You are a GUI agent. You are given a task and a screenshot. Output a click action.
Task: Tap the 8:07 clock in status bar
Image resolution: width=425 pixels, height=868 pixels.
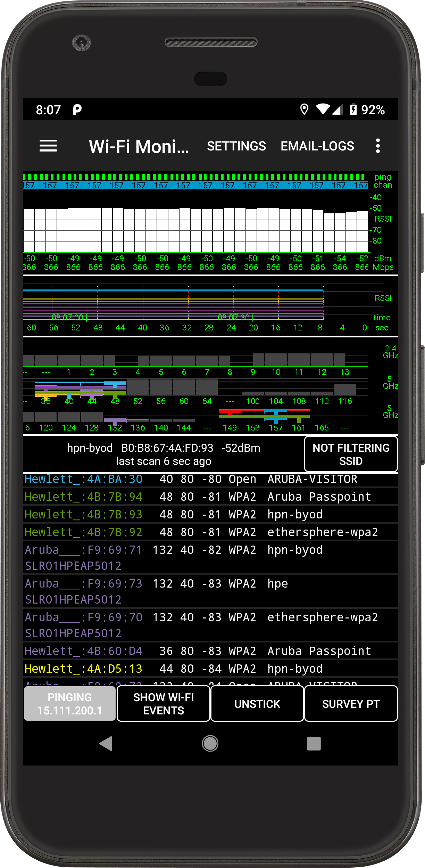[48, 110]
